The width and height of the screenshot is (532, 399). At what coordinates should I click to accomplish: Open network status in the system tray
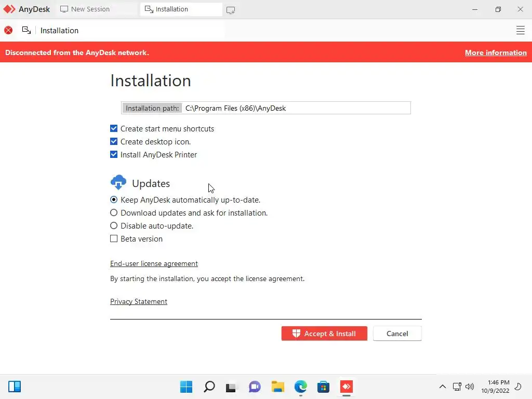pyautogui.click(x=457, y=387)
